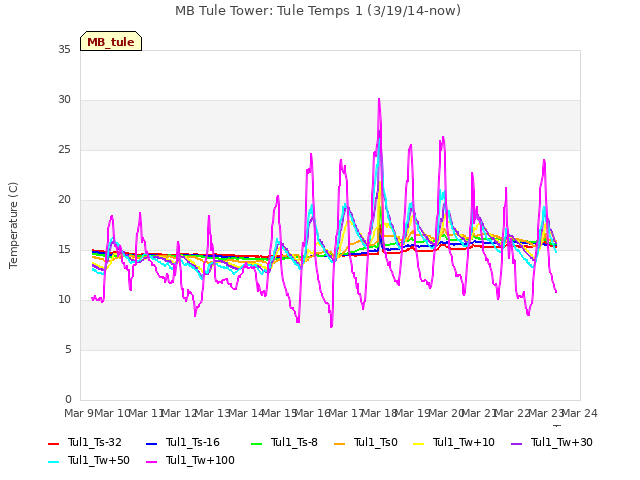Click the Temperature (C) axis label
The image size is (640, 480).
tap(13, 225)
